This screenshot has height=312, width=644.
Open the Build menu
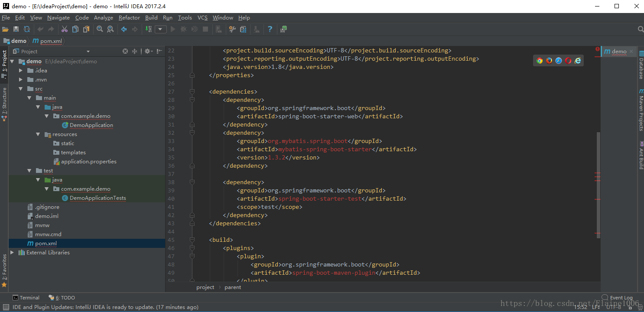(x=151, y=18)
